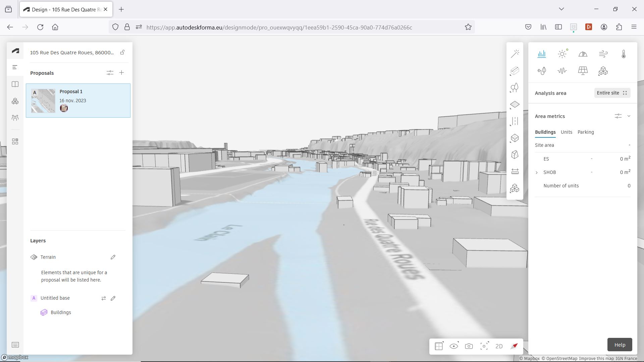Open the Entire site analysis area dropdown
644x362 pixels.
612,93
